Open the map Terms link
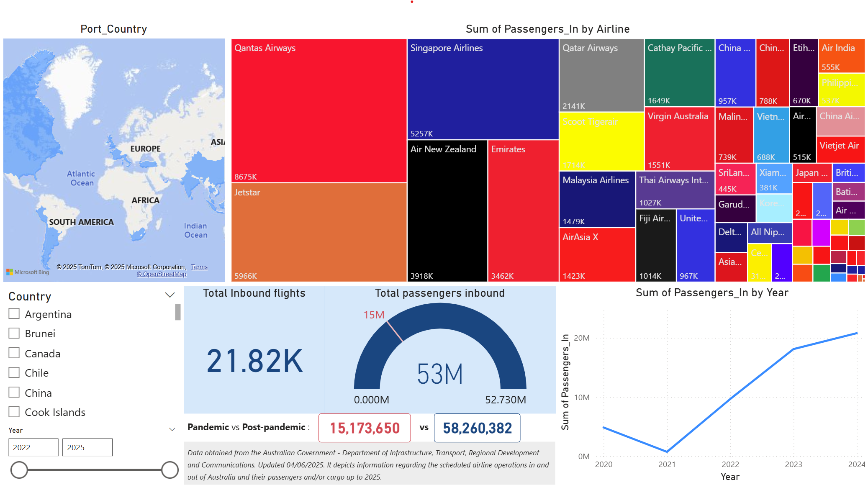 point(199,267)
